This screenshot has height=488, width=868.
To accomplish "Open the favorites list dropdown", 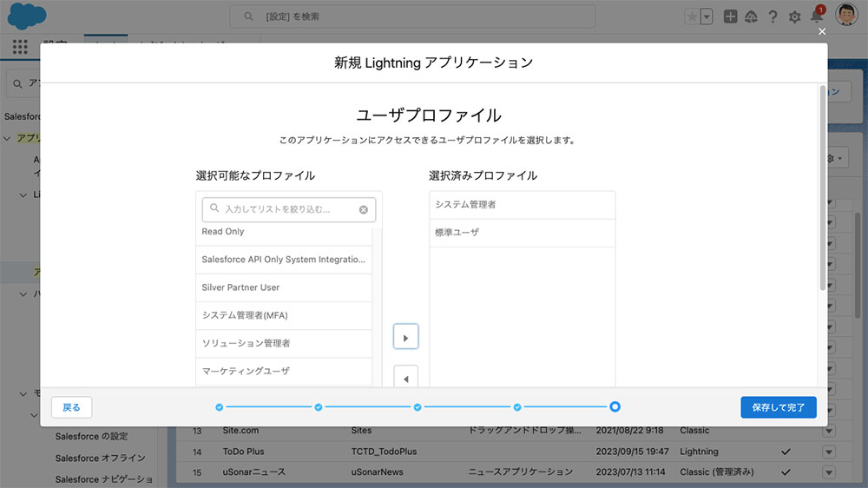I will click(707, 16).
